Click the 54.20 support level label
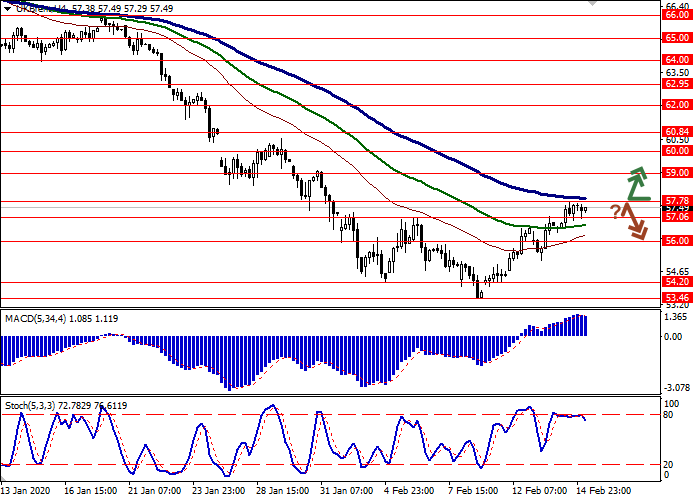The image size is (700, 500). [677, 282]
